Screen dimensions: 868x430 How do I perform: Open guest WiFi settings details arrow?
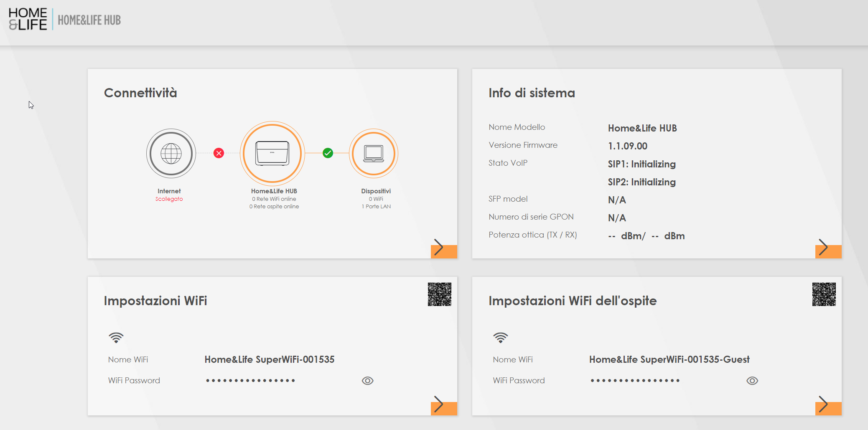[x=828, y=405]
